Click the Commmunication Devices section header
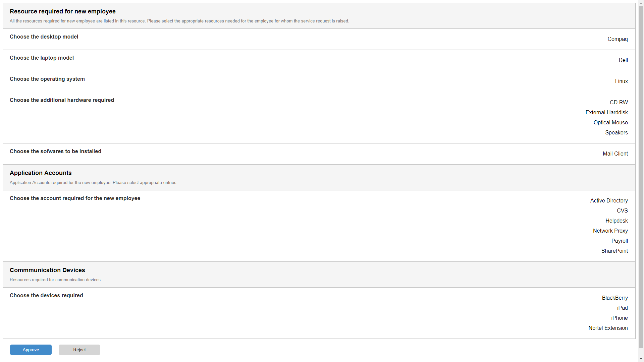644x362 pixels. pyautogui.click(x=47, y=270)
